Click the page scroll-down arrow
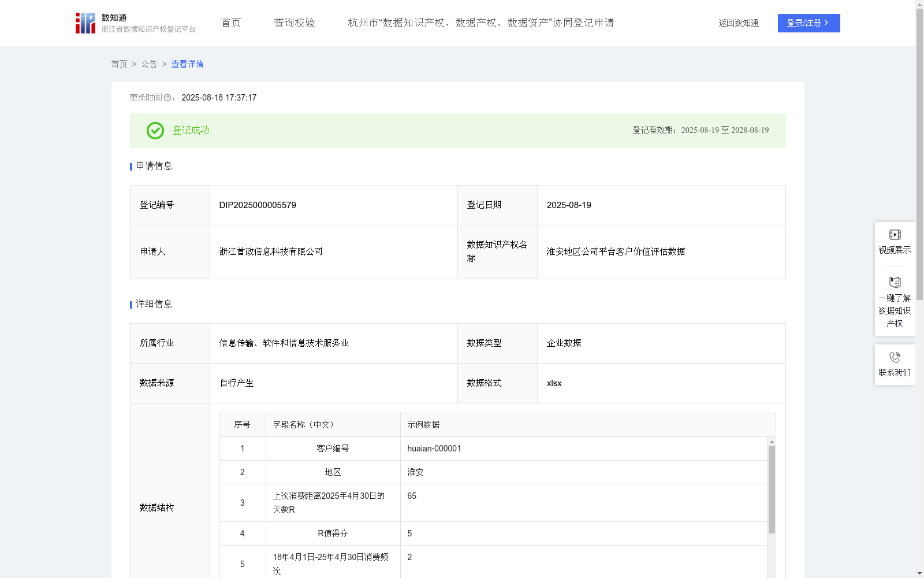The image size is (924, 578). click(919, 574)
